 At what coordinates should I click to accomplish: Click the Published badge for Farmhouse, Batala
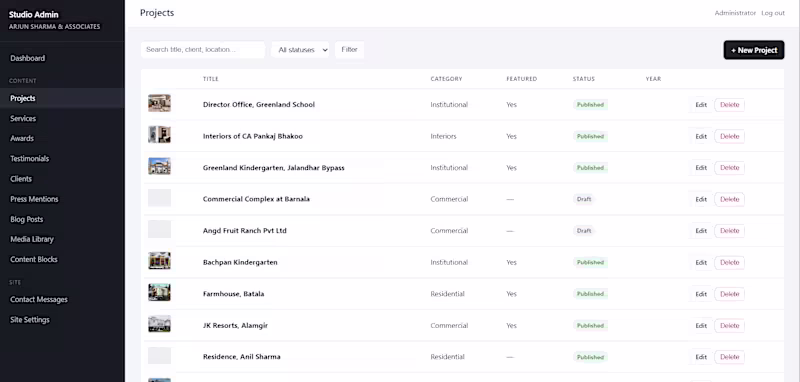[x=590, y=294]
